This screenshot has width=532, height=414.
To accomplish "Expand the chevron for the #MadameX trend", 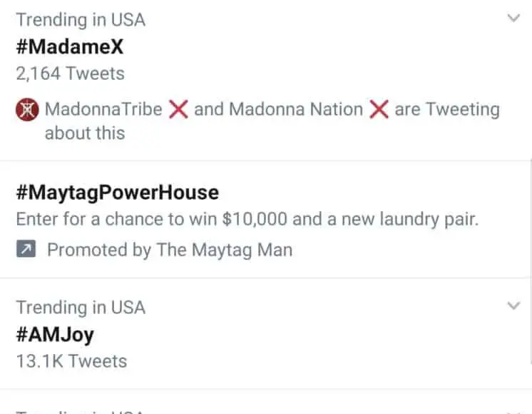I will [513, 19].
